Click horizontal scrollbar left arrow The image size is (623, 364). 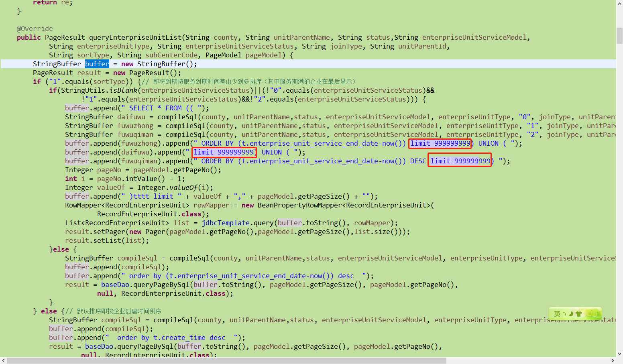(x=3, y=360)
